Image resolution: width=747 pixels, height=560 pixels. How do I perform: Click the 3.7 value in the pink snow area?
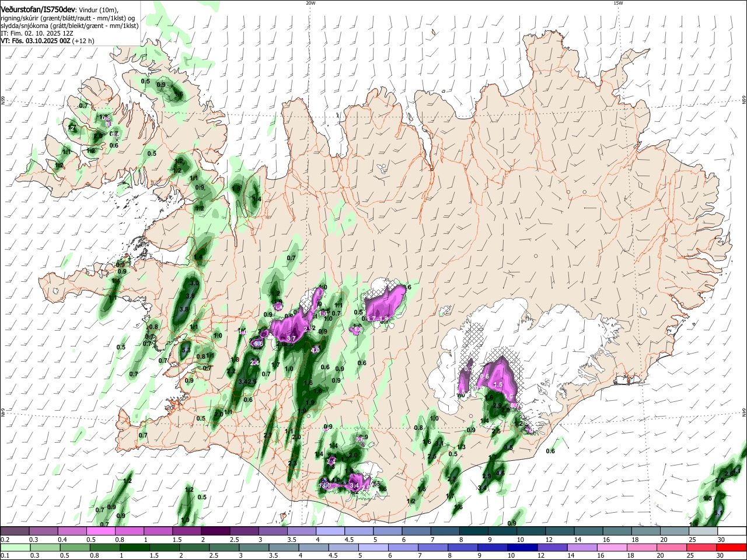click(x=292, y=338)
